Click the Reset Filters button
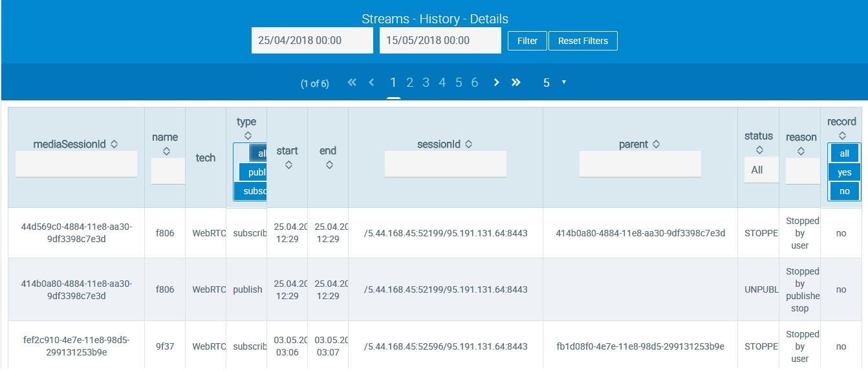868x371 pixels. coord(583,41)
